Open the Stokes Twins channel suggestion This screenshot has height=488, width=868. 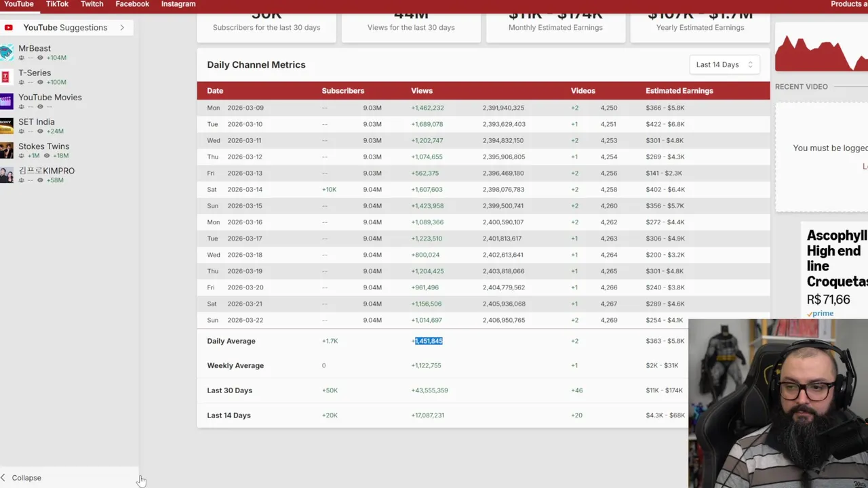click(43, 146)
